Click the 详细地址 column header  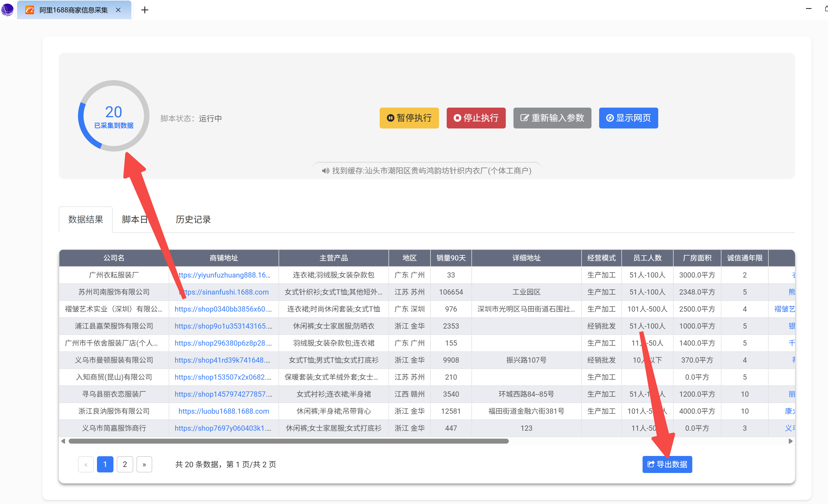pyautogui.click(x=526, y=258)
